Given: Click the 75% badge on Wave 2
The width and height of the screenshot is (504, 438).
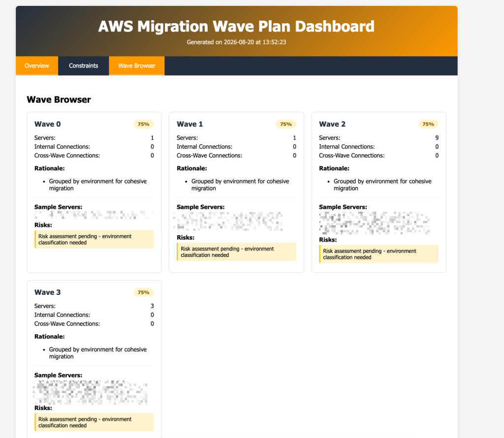Looking at the screenshot, I should [428, 124].
